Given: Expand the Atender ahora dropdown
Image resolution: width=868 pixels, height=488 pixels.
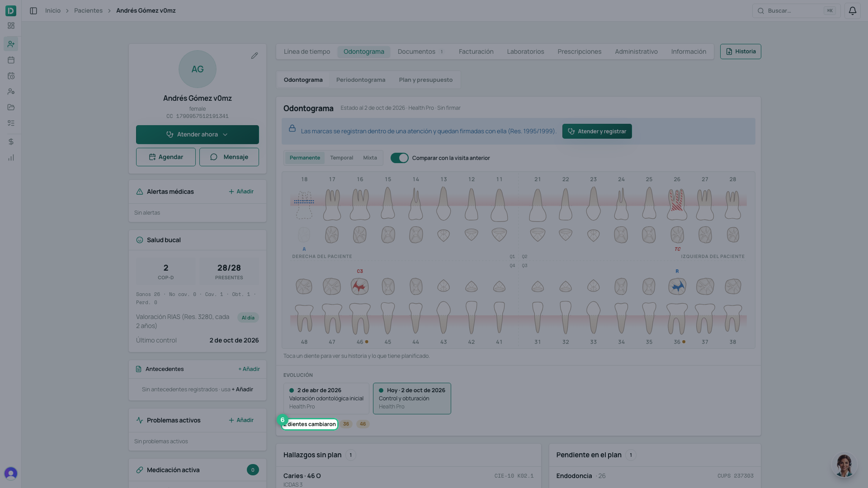Looking at the screenshot, I should pyautogui.click(x=225, y=135).
